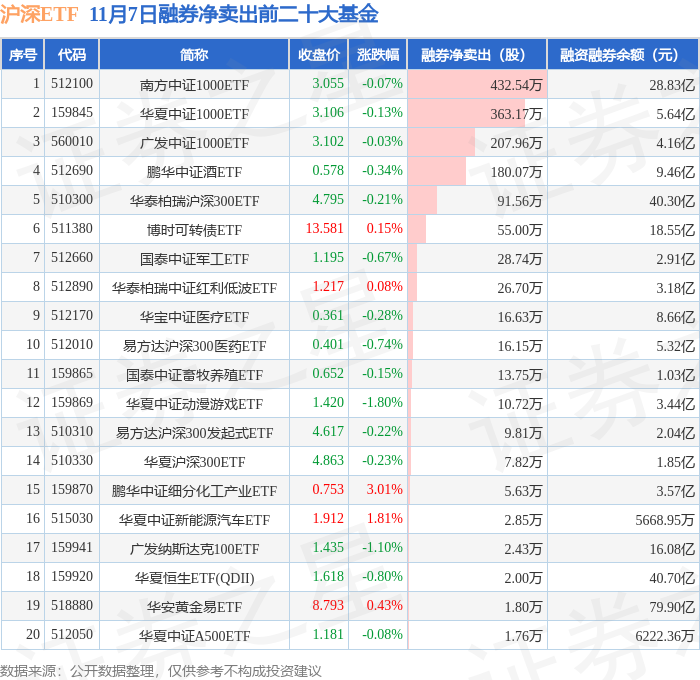Click closing price 8.793
This screenshot has height=680, width=700.
pos(328,606)
